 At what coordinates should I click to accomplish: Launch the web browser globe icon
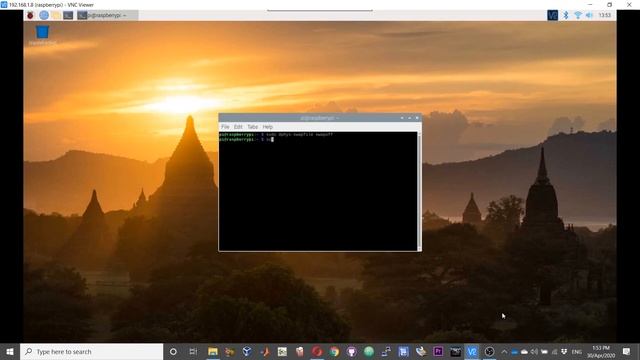click(44, 16)
